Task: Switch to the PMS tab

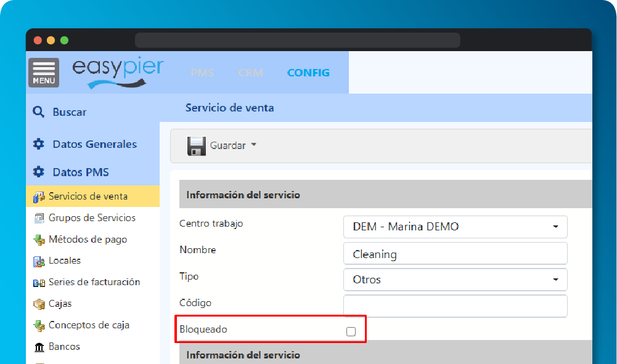Action: tap(202, 73)
